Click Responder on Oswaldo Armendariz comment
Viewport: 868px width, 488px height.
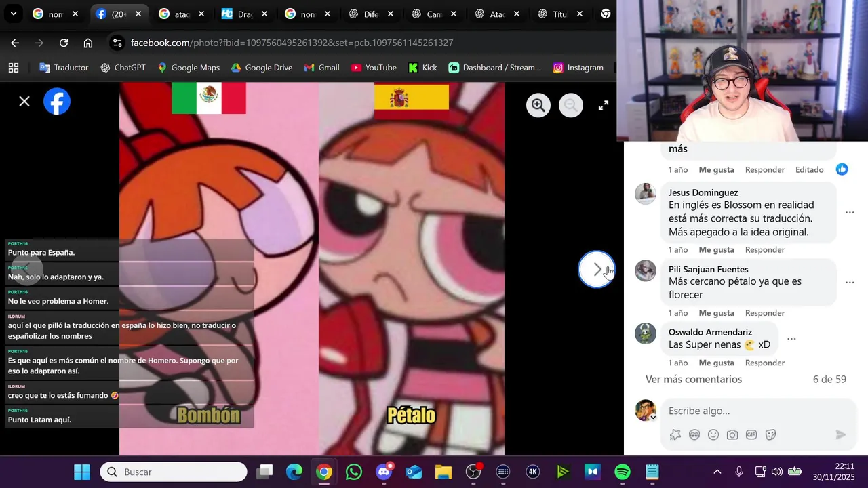tap(765, 363)
